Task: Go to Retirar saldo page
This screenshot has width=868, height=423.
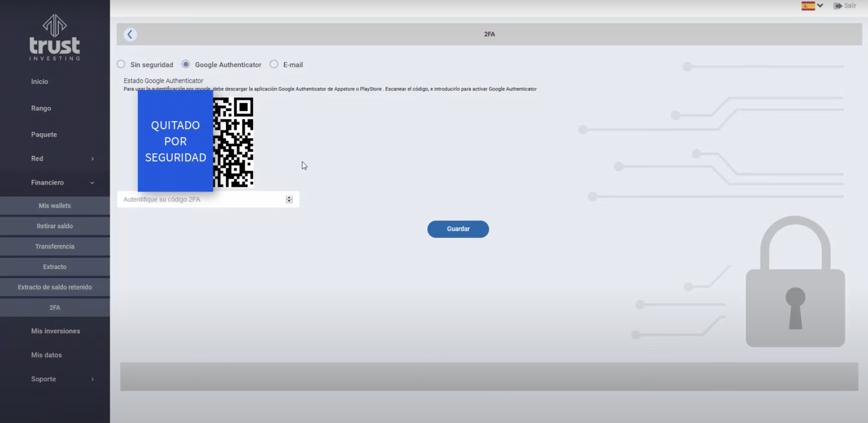Action: [55, 226]
